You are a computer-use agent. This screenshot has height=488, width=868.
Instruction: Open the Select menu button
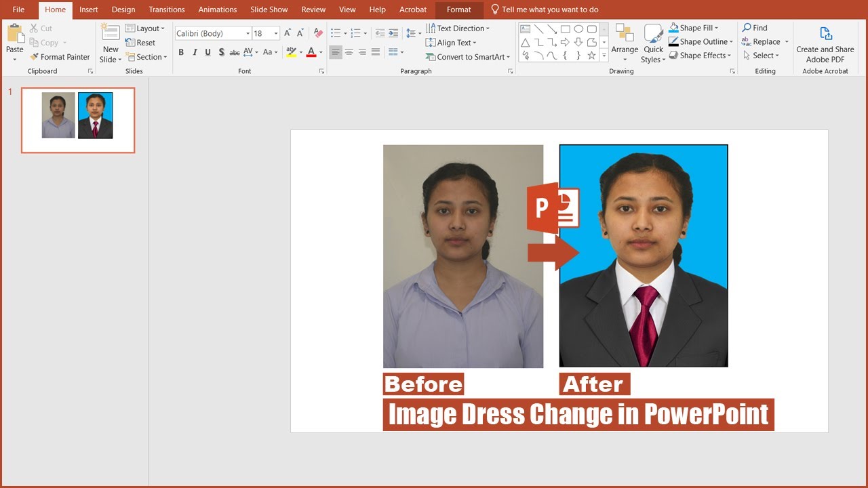pos(762,56)
